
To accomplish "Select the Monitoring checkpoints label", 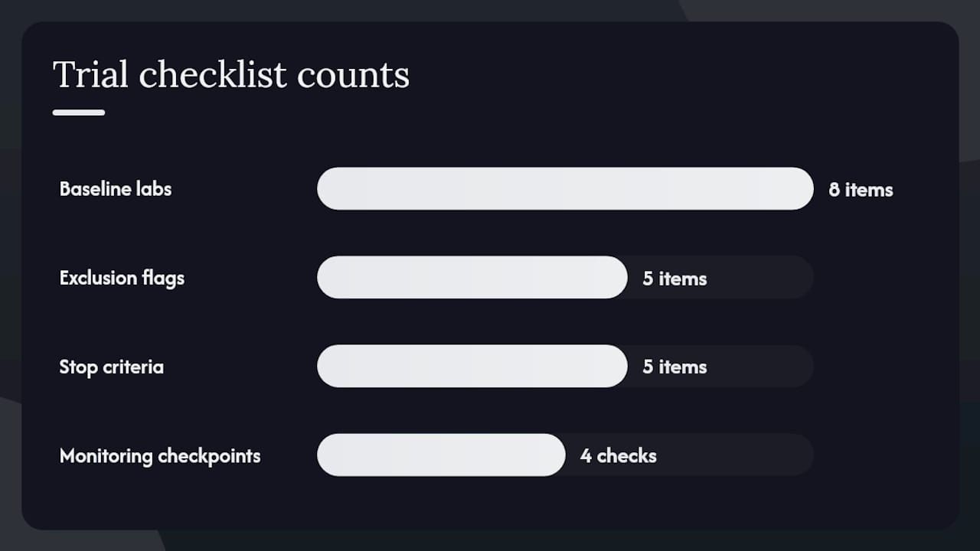I will tap(160, 456).
